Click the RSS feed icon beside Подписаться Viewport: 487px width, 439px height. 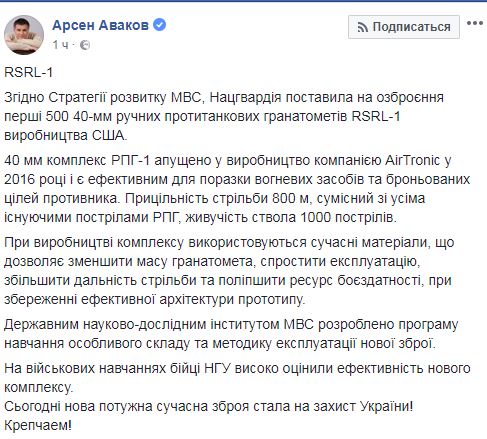click(x=363, y=27)
